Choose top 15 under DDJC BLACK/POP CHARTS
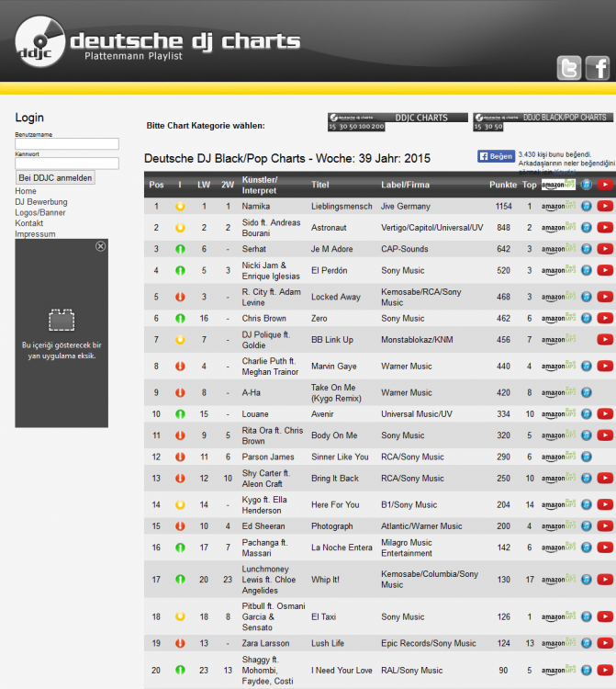This screenshot has width=616, height=689. pos(477,127)
